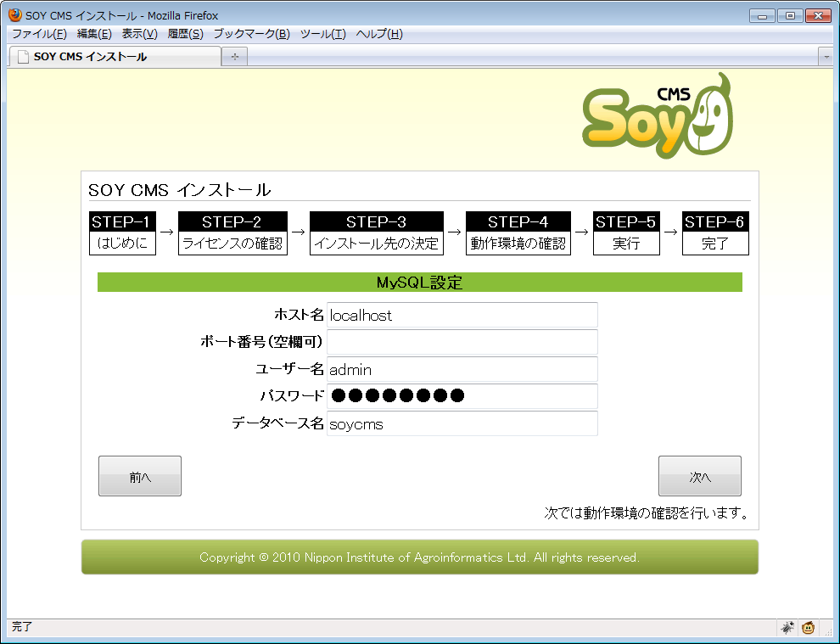Click the Soy CMS logo
840x644 pixels.
click(658, 115)
